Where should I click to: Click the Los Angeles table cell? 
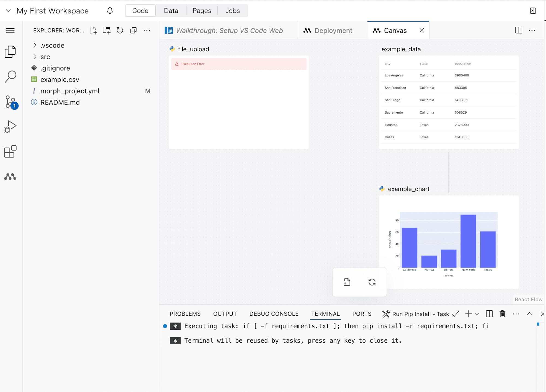coord(394,75)
